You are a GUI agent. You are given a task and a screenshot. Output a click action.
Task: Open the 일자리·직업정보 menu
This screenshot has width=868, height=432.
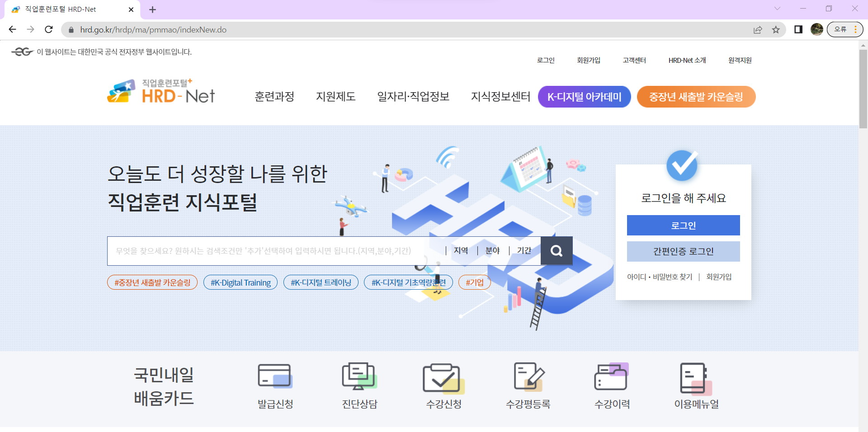point(414,97)
